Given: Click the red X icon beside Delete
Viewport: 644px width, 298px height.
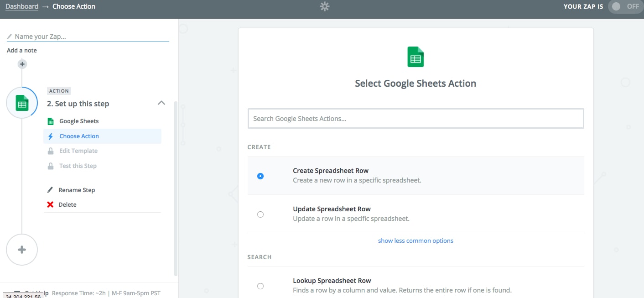Looking at the screenshot, I should tap(51, 204).
